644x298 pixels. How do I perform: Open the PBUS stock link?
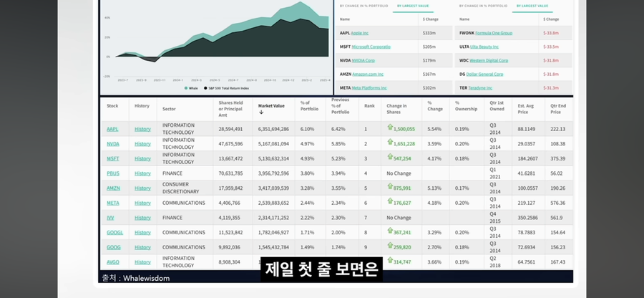(x=113, y=173)
